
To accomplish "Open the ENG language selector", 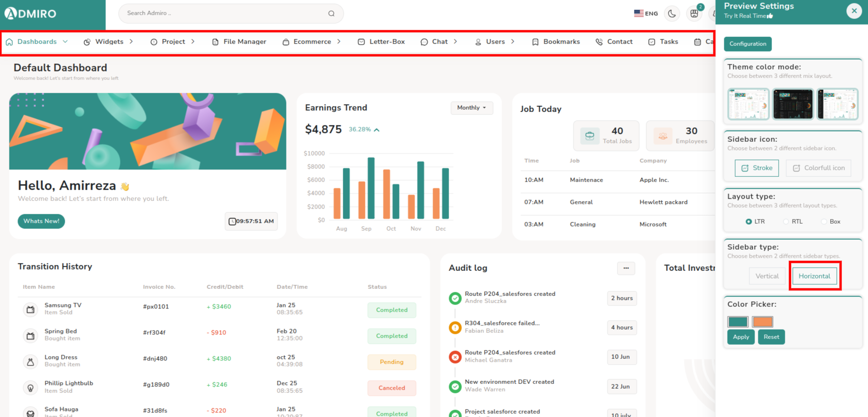I will pos(646,14).
